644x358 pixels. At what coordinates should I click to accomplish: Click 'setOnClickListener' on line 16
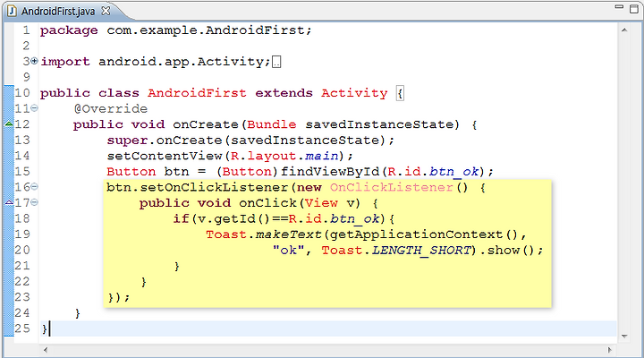pyautogui.click(x=216, y=187)
